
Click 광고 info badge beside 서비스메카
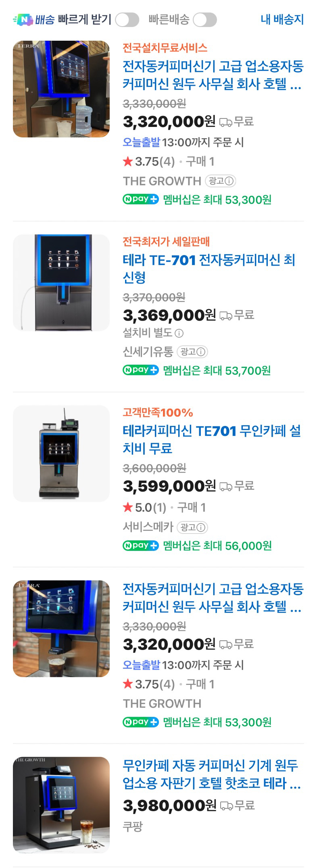pos(192,527)
